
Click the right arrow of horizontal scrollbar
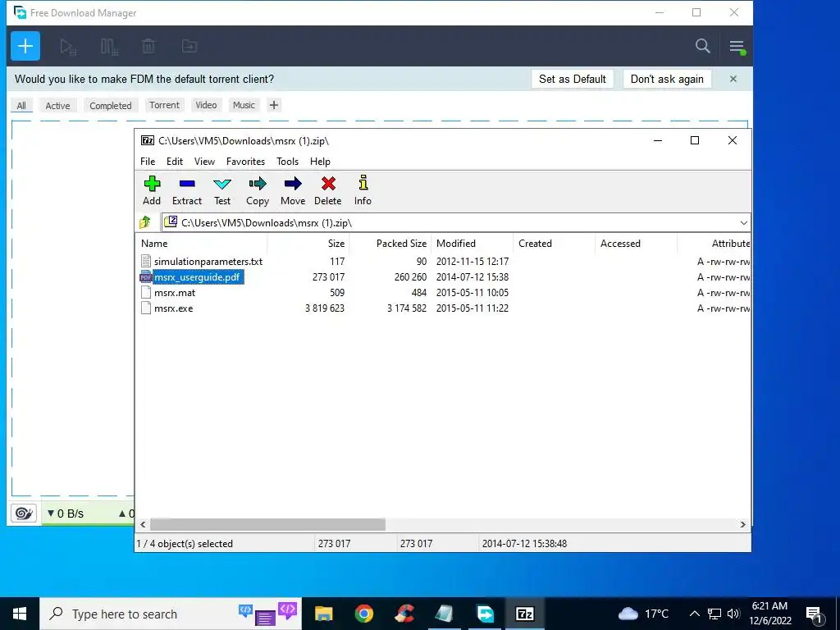(x=742, y=524)
